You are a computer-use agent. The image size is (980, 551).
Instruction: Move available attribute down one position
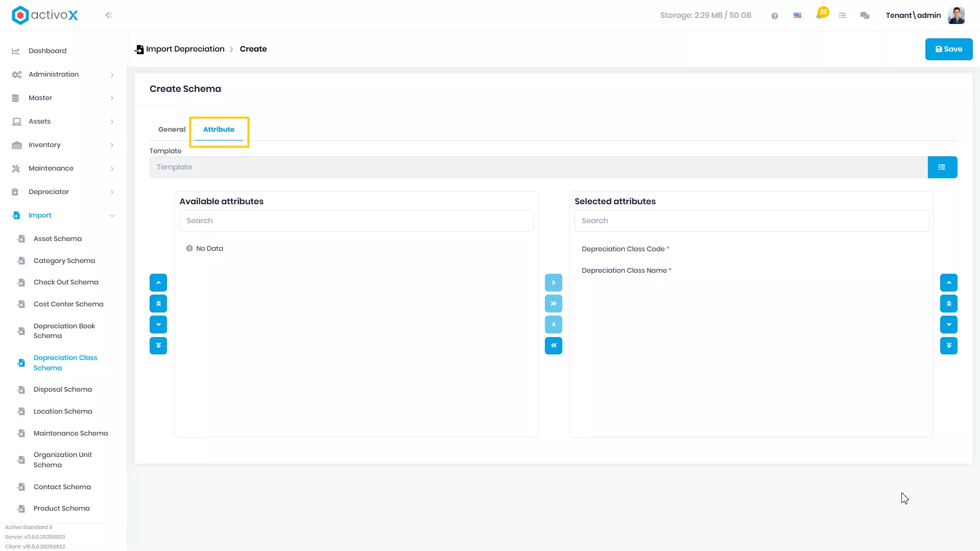(158, 324)
